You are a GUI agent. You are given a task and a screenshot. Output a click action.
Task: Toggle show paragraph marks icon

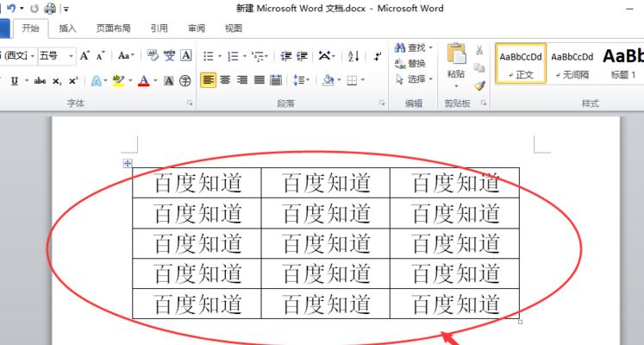[378, 56]
